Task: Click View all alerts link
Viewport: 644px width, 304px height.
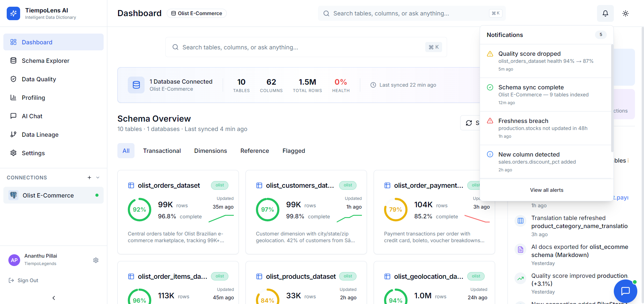Action: (547, 190)
